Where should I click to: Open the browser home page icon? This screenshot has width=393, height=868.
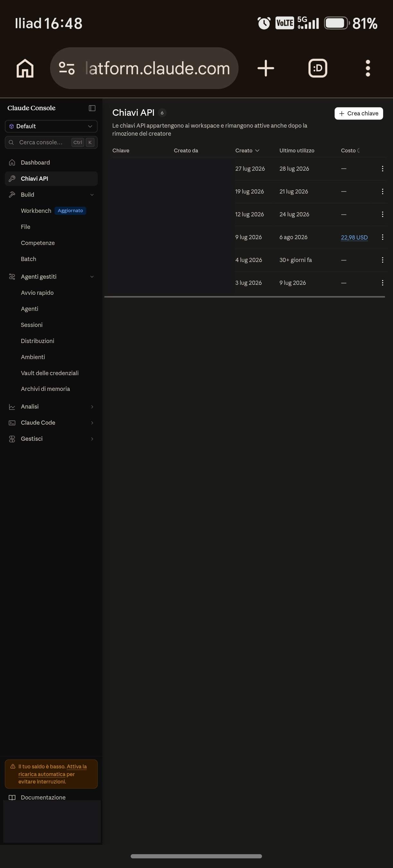click(x=25, y=68)
